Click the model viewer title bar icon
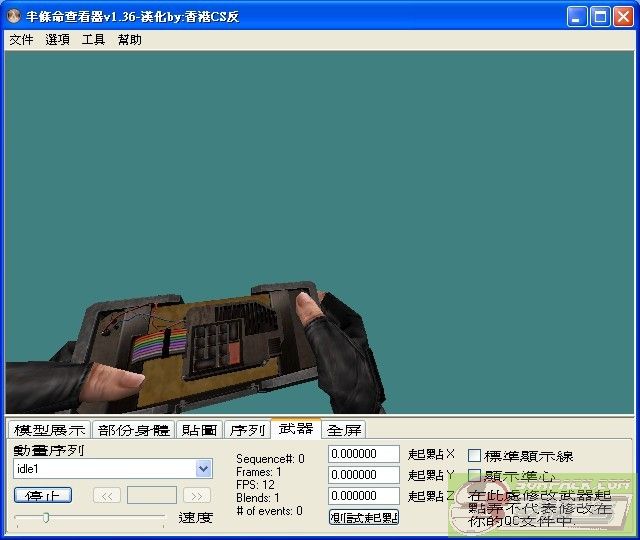 click(13, 16)
